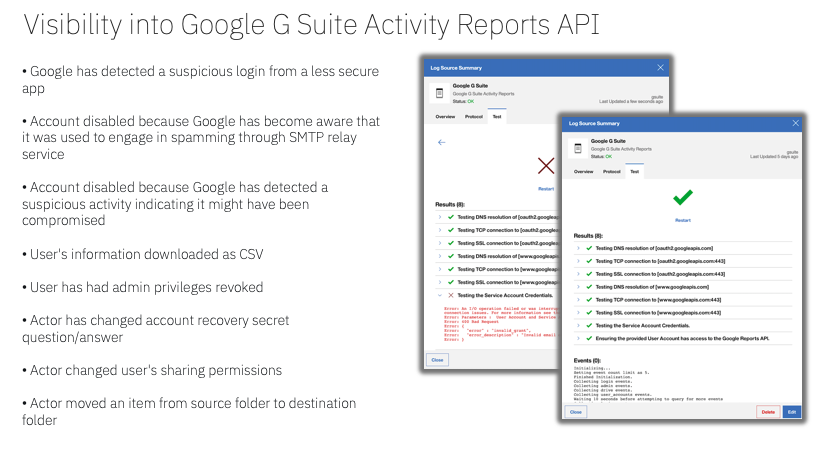
Task: Click the large red X failure icon
Action: pos(546,166)
